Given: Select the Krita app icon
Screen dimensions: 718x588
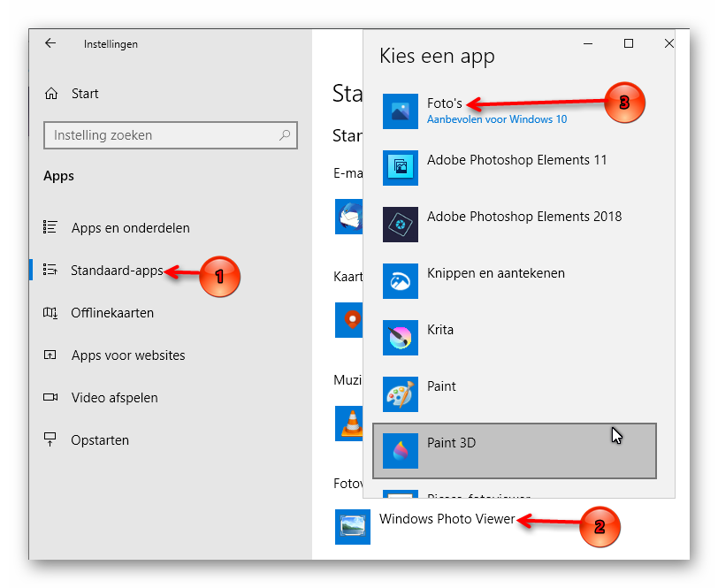Looking at the screenshot, I should tap(400, 338).
